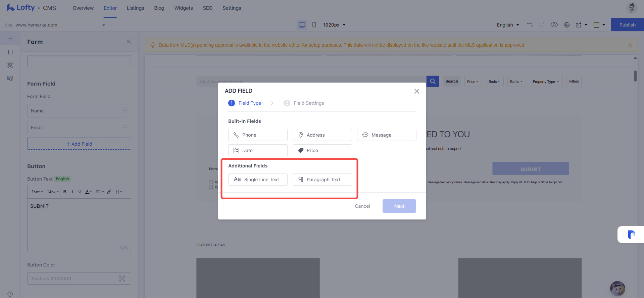The width and height of the screenshot is (644, 298).
Task: Choose the Address field type
Action: coord(322,135)
